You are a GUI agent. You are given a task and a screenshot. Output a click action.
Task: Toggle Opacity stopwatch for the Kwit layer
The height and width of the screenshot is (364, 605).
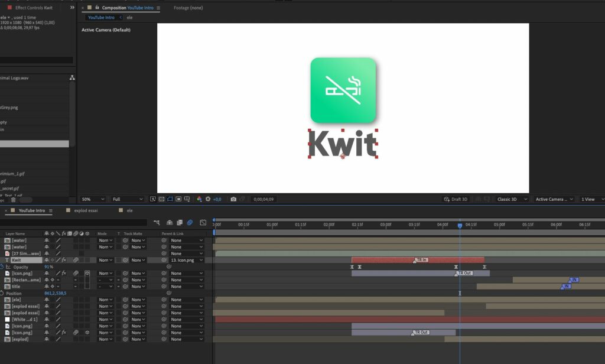pyautogui.click(x=2, y=267)
